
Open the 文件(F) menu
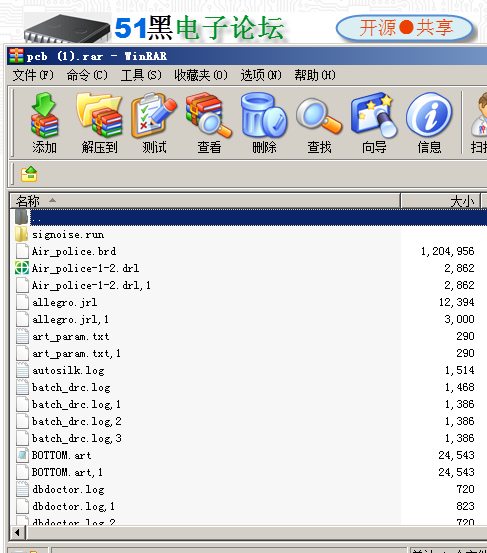coord(33,75)
